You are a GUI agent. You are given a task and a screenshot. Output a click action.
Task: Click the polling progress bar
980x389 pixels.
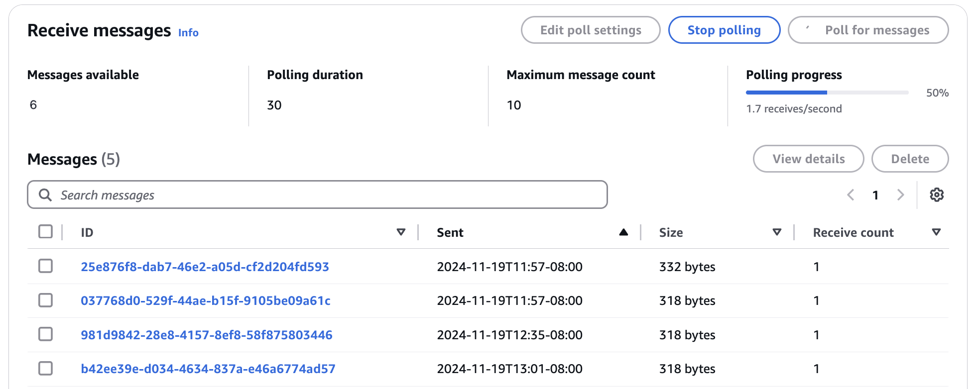coord(827,93)
